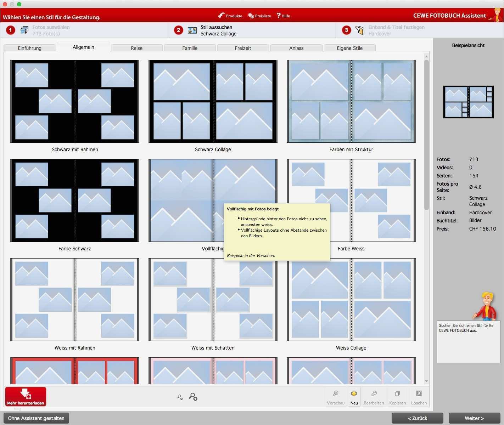Switch to the Allgemein tab

coord(83,47)
